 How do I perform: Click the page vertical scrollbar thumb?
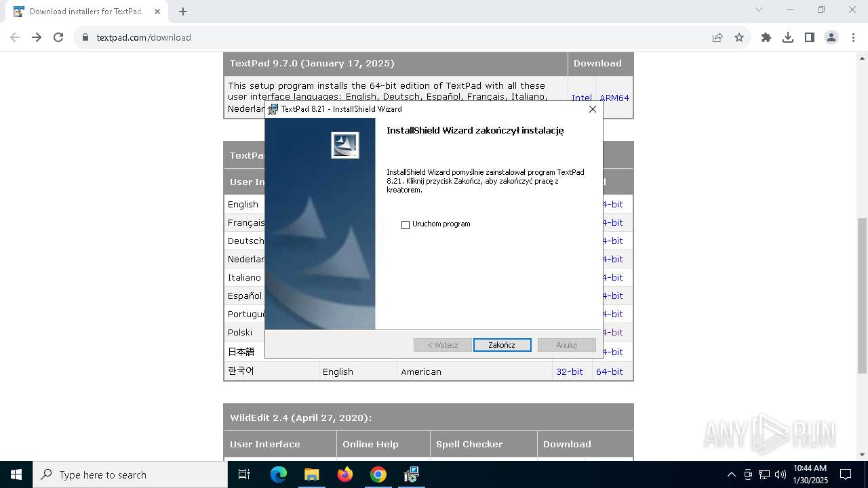point(862,296)
